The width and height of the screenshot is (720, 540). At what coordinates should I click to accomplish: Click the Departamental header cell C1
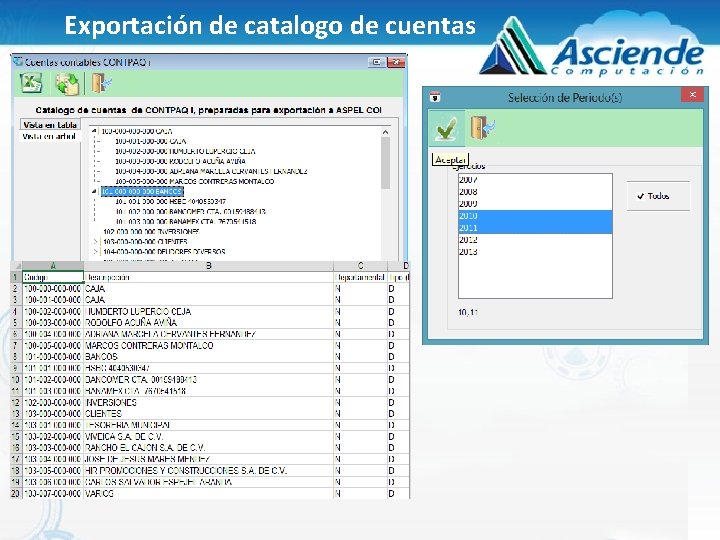[360, 277]
